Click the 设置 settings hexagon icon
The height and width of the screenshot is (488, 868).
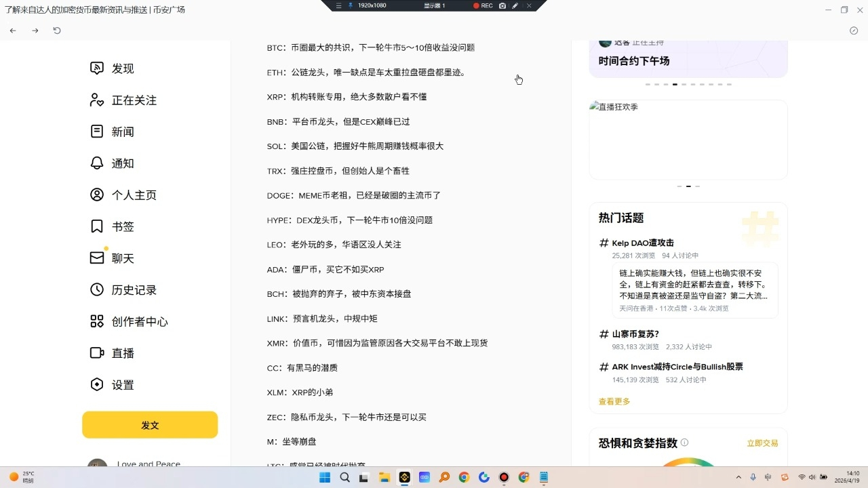[97, 384]
